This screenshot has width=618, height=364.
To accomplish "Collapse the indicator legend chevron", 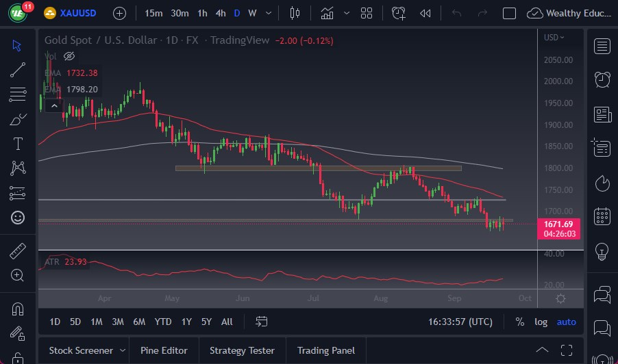I will (x=53, y=105).
